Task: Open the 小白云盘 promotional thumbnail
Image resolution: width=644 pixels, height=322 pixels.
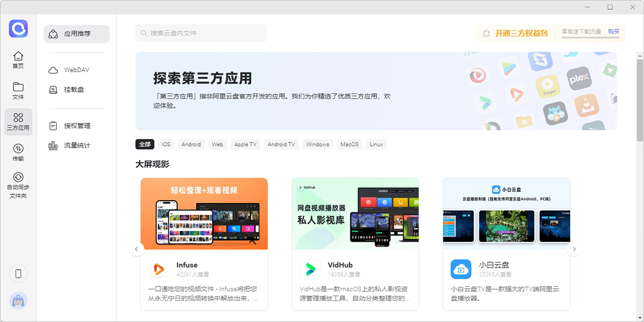Action: tap(507, 214)
